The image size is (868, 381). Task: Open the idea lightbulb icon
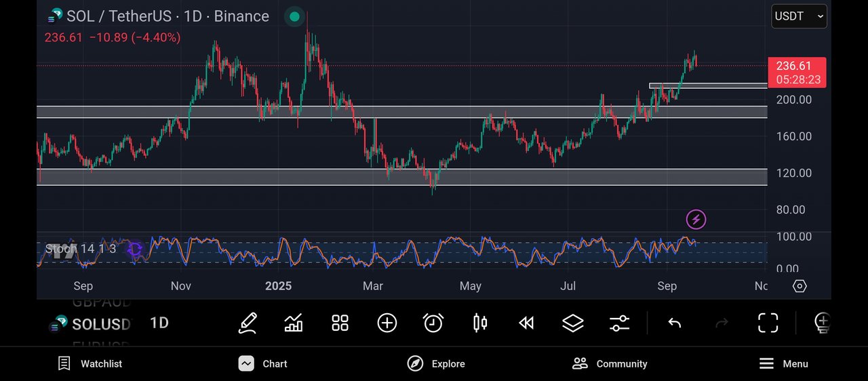pyautogui.click(x=823, y=323)
